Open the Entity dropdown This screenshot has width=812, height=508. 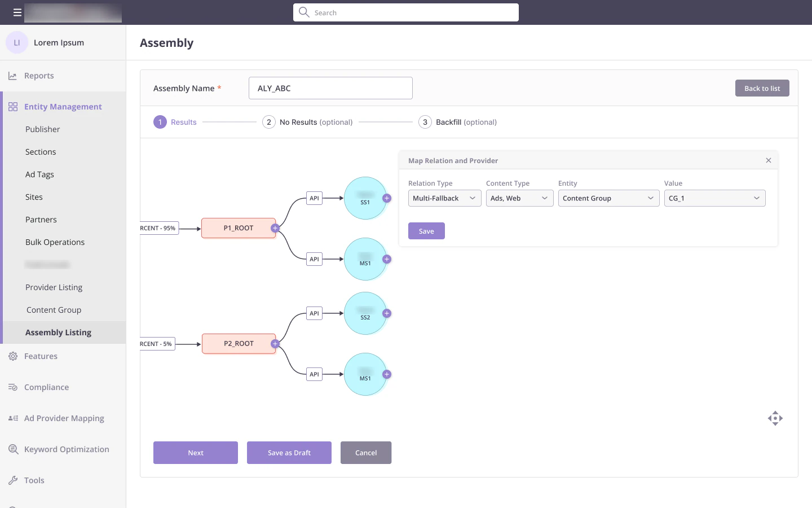[609, 198]
